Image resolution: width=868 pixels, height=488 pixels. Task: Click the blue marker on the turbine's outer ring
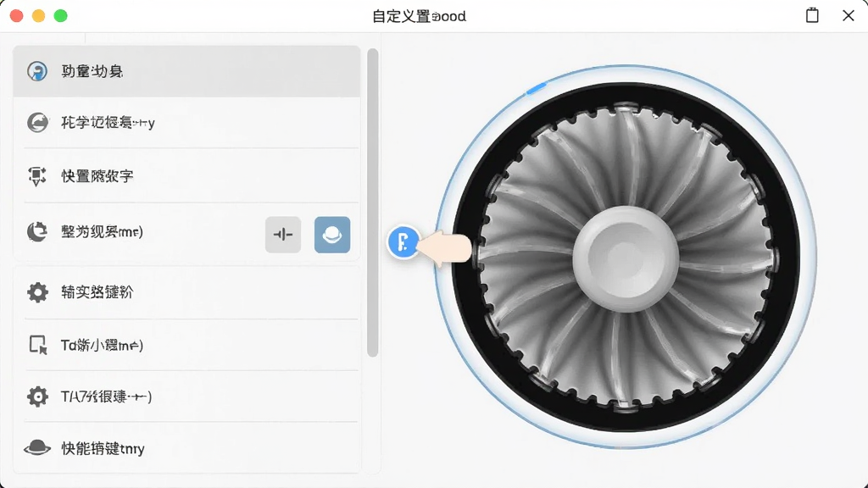coord(536,88)
